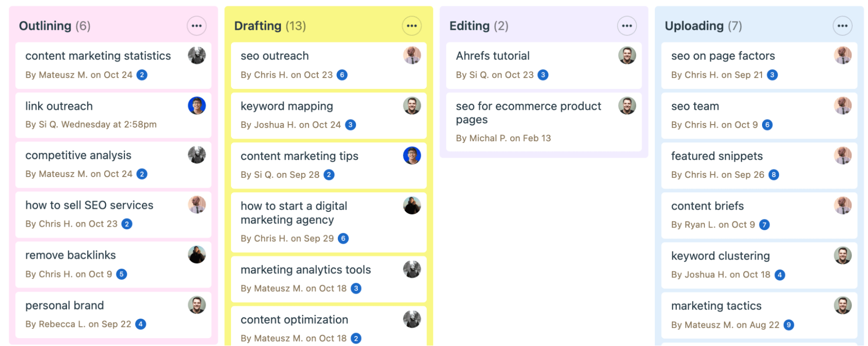The image size is (868, 346).
Task: Click Chris H.'s avatar on the featured snippets card
Action: [x=843, y=156]
